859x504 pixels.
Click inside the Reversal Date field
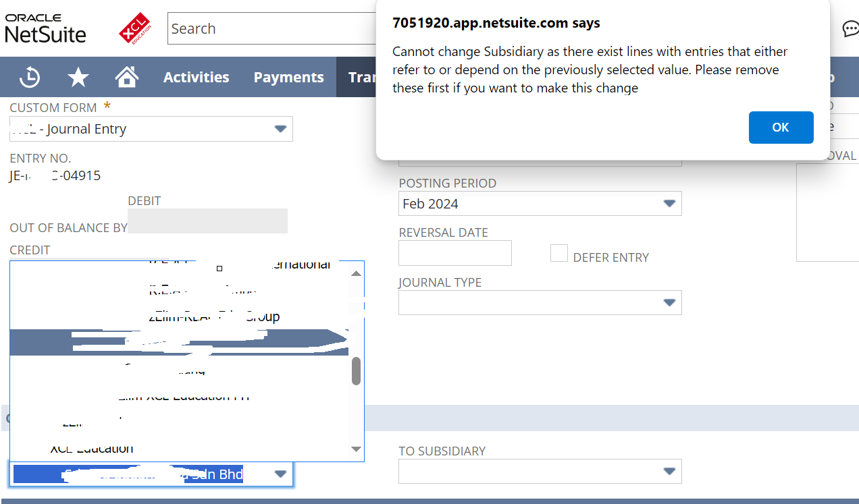454,253
